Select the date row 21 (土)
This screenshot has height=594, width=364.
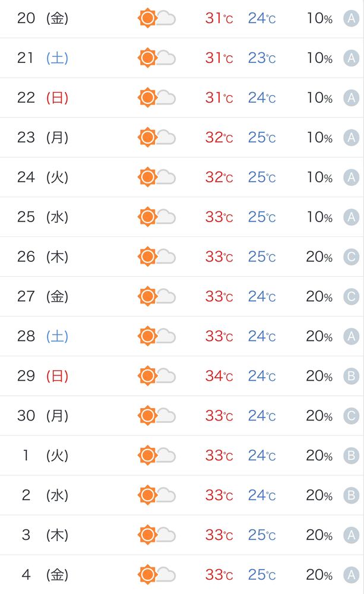point(182,58)
